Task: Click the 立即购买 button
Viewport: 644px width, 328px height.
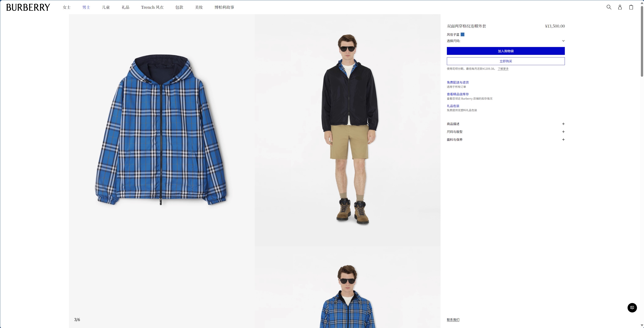Action: pyautogui.click(x=505, y=61)
